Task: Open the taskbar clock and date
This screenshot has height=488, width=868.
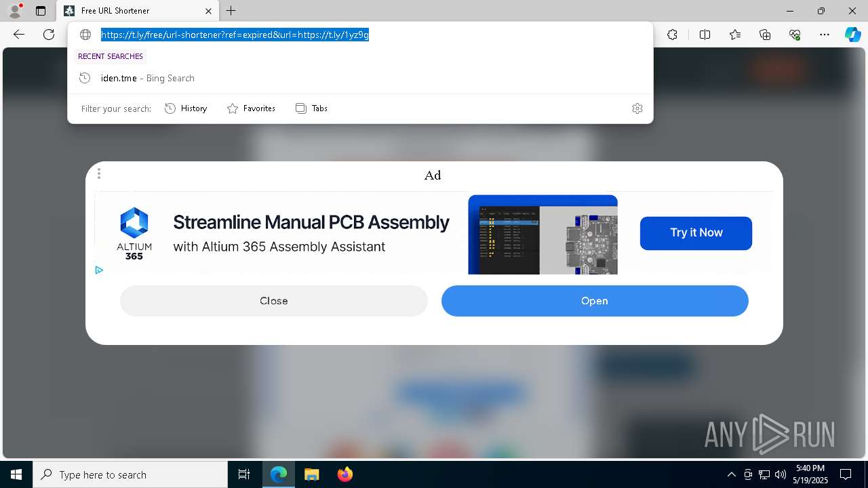Action: pyautogui.click(x=811, y=474)
